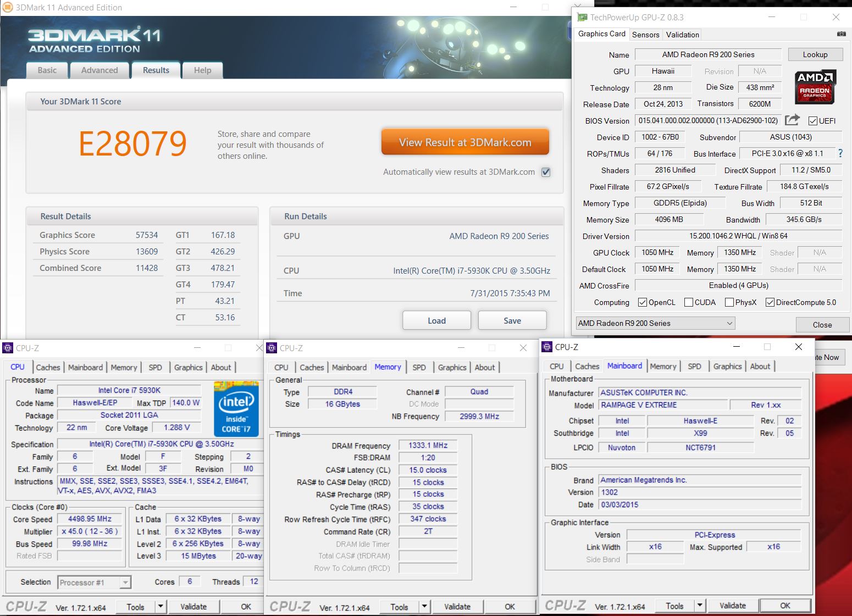Screen dimensions: 852x616
Task: Click the GPU-Z Name field AMD Radeon R9 200 Series
Action: [708, 54]
